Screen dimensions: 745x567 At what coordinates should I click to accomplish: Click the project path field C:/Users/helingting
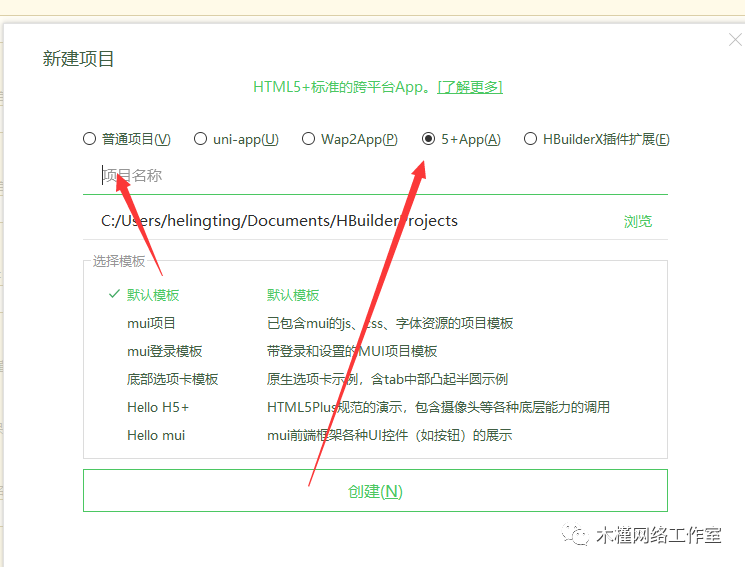coord(352,221)
